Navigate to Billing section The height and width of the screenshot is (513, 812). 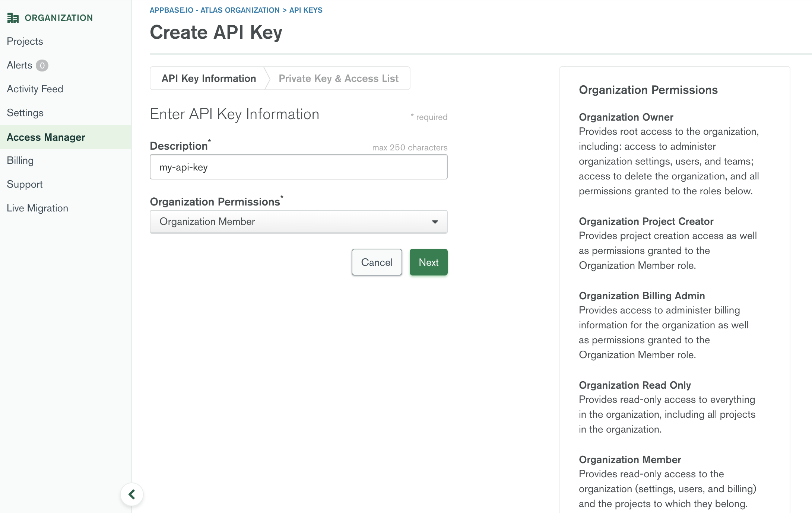20,160
